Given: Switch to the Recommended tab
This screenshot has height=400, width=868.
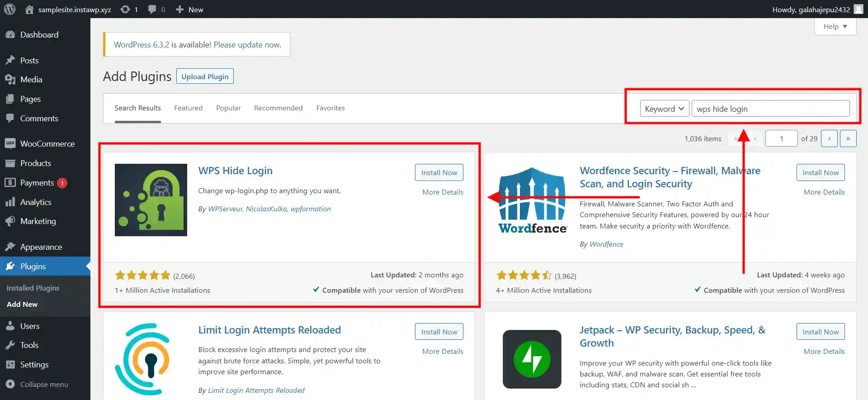Looking at the screenshot, I should (x=278, y=108).
